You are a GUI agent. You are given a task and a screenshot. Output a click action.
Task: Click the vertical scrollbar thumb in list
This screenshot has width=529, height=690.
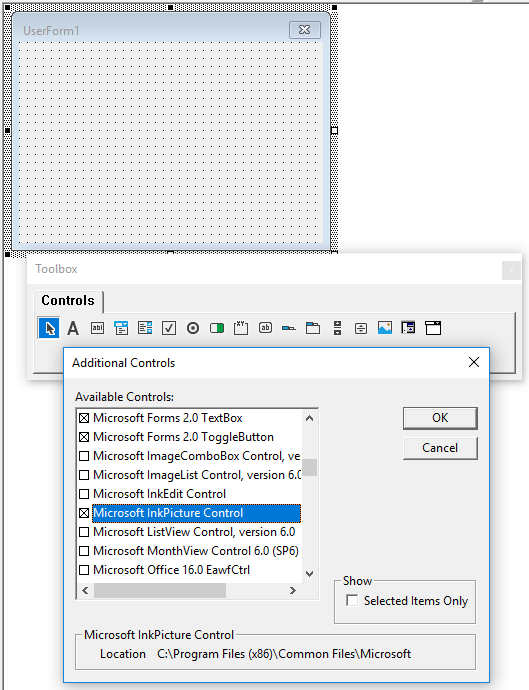pos(309,467)
